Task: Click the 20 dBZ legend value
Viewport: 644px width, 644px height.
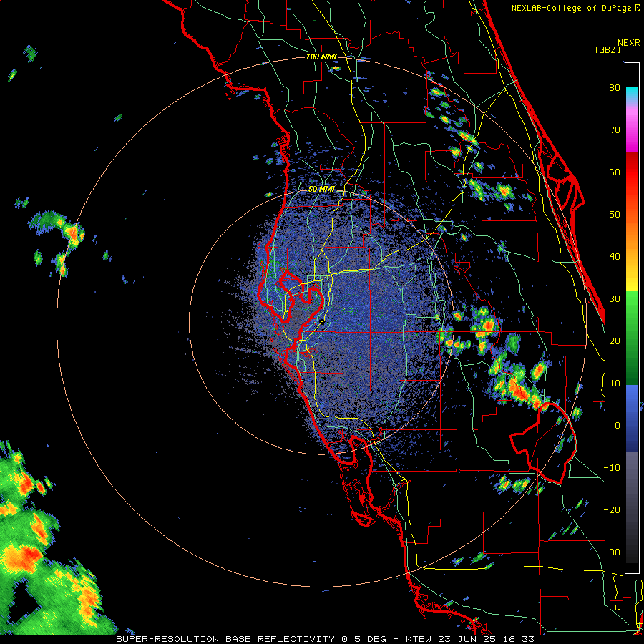Action: pos(615,341)
